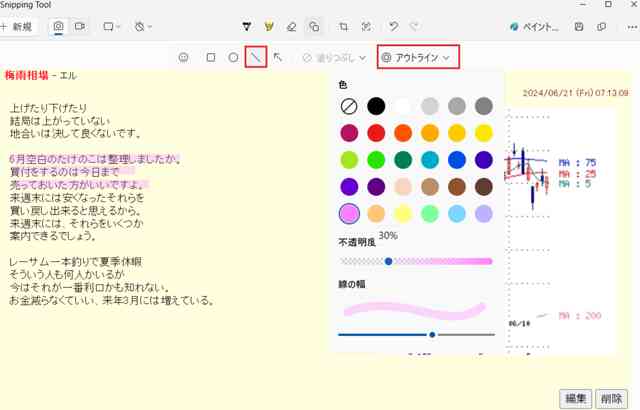Image resolution: width=640 pixels, height=410 pixels.
Task: Select the emoji shape tool
Action: 183,58
